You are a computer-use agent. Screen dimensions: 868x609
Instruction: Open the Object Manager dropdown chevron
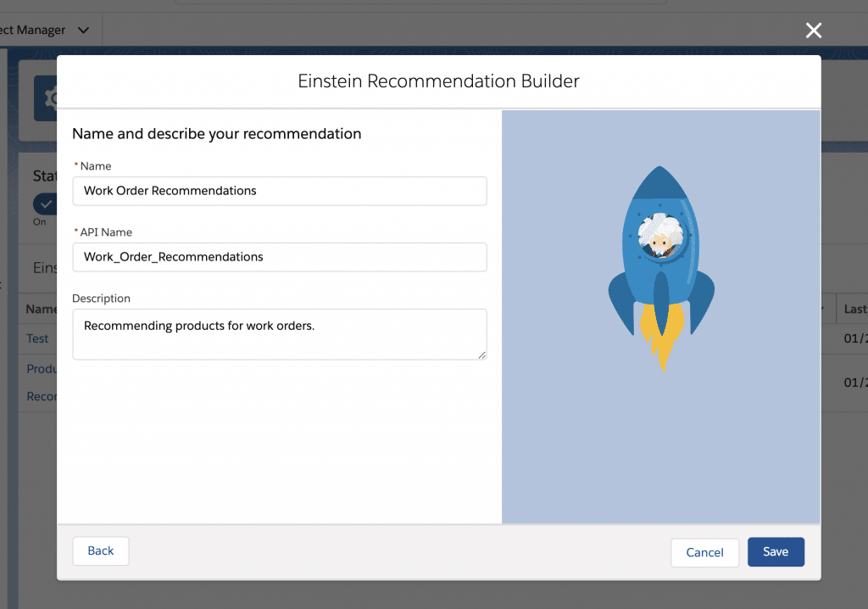click(x=82, y=29)
